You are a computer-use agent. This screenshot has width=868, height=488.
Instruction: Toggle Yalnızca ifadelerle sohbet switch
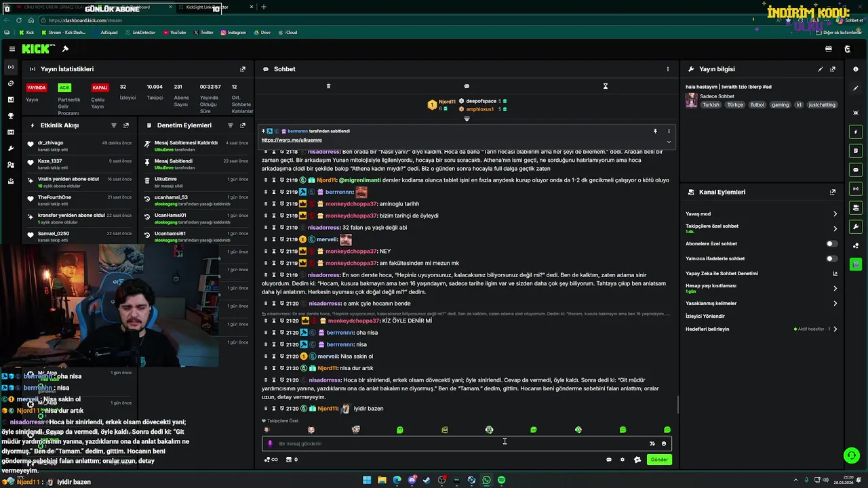(x=831, y=258)
